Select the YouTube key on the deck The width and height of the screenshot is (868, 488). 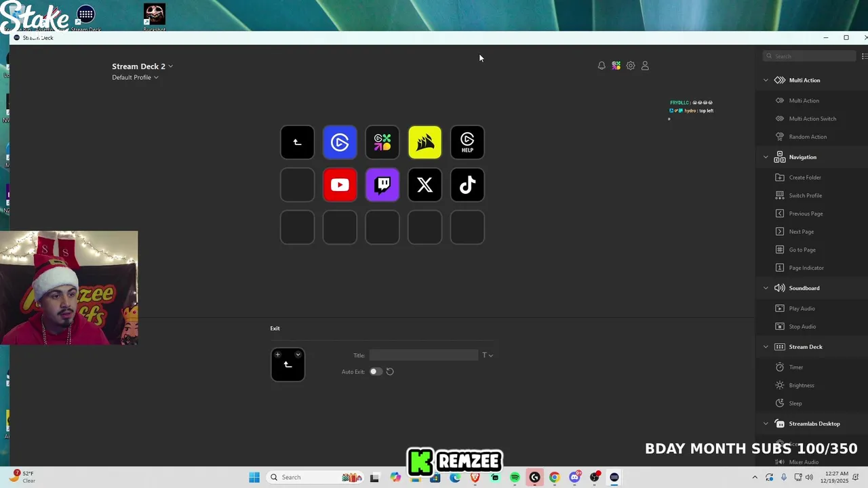340,185
